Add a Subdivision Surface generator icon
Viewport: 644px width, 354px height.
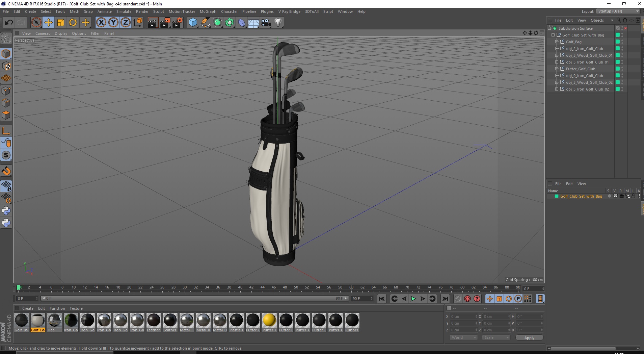pyautogui.click(x=217, y=23)
